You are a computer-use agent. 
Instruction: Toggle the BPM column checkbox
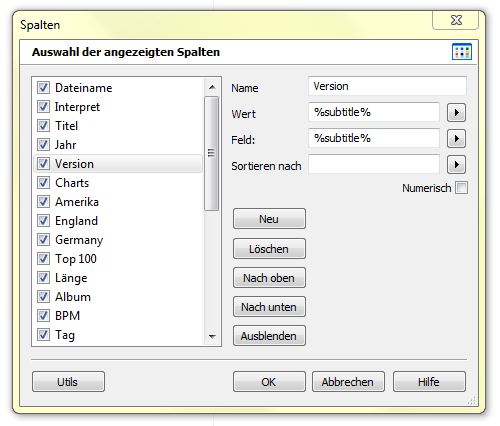click(x=43, y=315)
